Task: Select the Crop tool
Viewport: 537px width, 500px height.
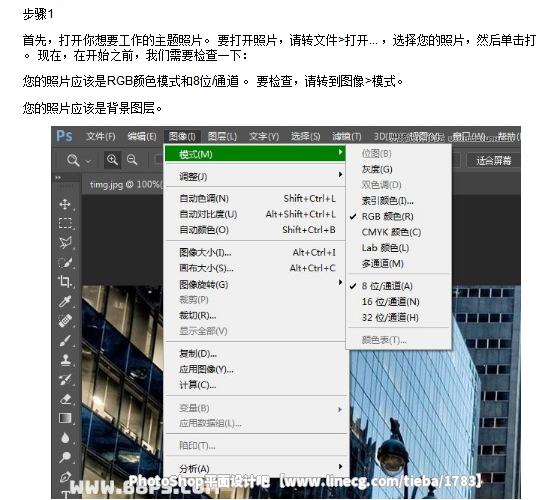Action: tap(65, 282)
